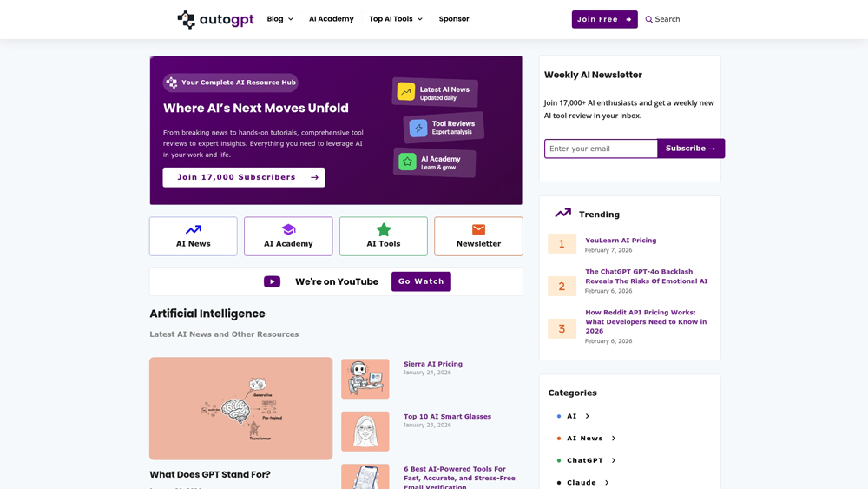Screen dimensions: 868x489
Task: Click the YouTube play icon
Action: pyautogui.click(x=272, y=281)
